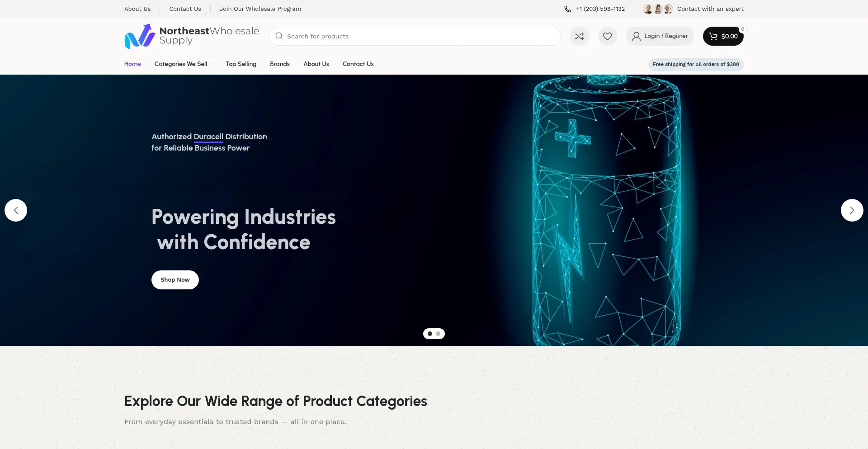868x449 pixels.
Task: Click Contact Us in main navigation
Action: [358, 64]
